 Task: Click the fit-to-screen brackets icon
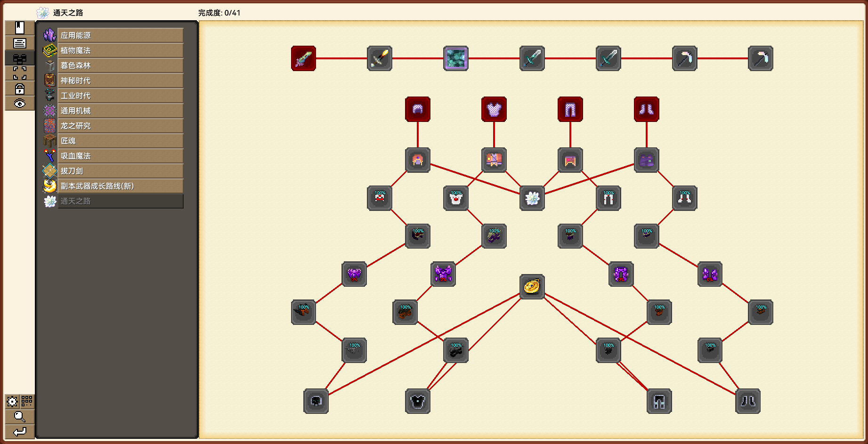click(x=19, y=73)
